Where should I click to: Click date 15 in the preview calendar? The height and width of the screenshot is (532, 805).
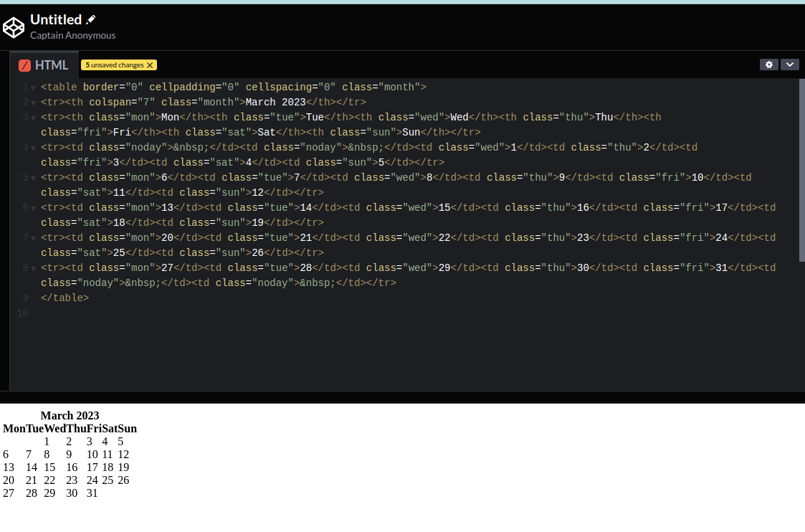49,467
